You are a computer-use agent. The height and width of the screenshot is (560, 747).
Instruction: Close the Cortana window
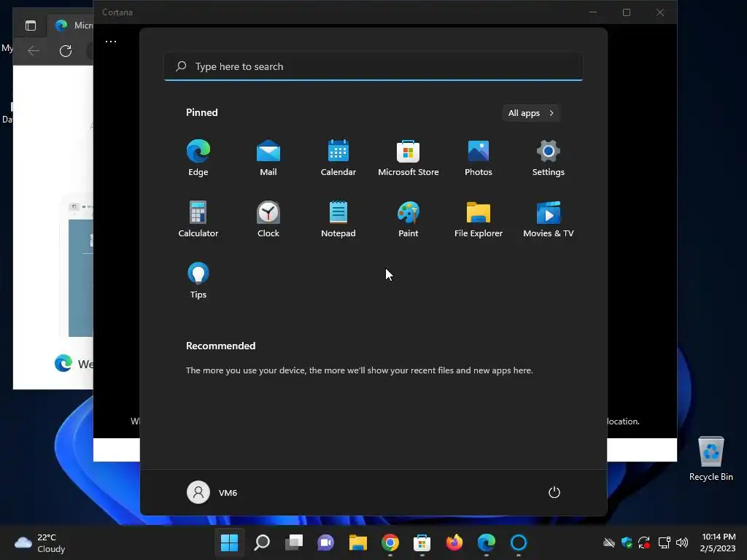660,12
